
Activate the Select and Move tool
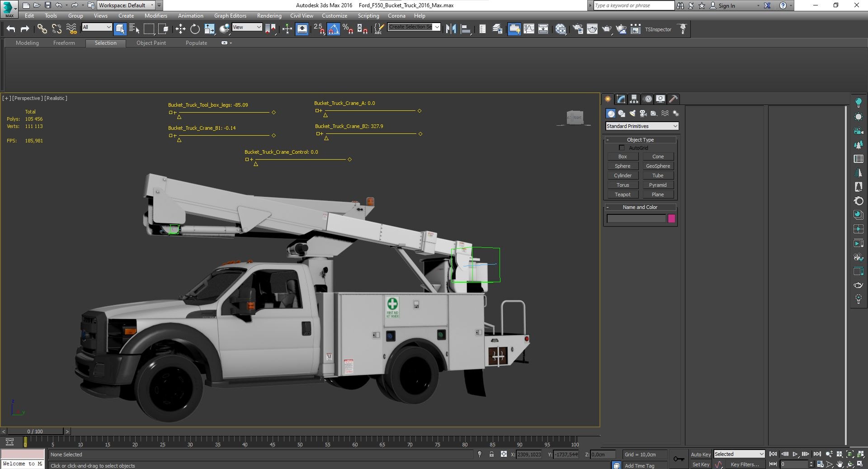(x=180, y=29)
